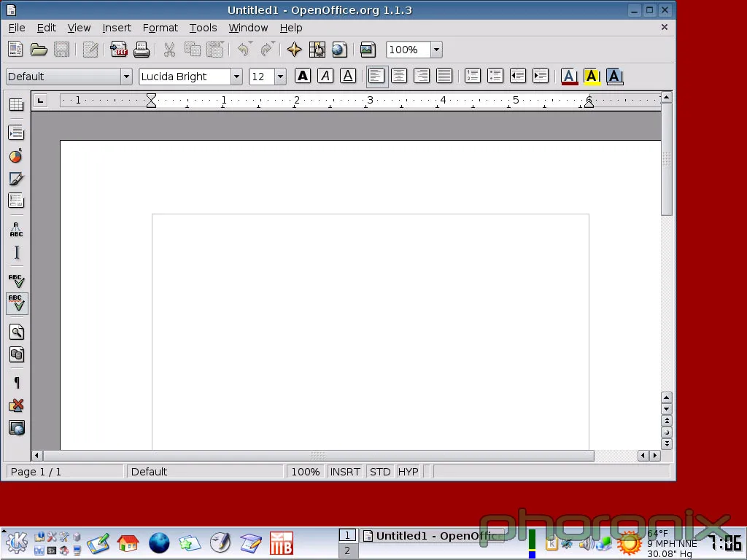Screen dimensions: 747x560
Task: Open the Tools menu
Action: pos(203,28)
